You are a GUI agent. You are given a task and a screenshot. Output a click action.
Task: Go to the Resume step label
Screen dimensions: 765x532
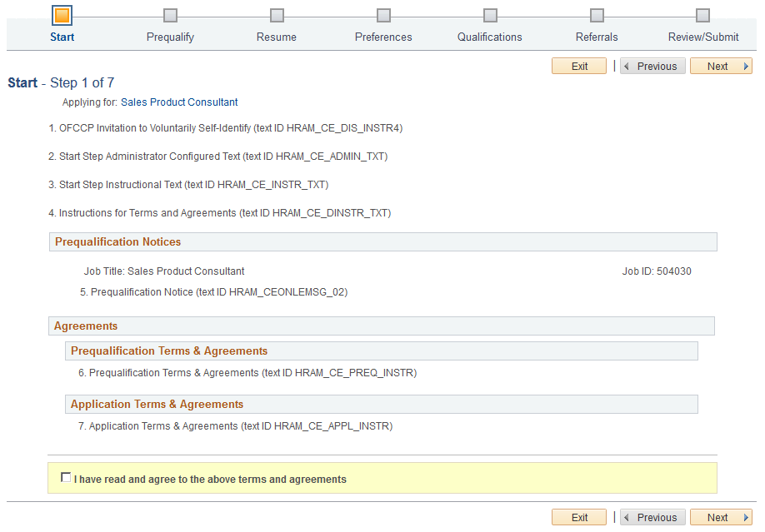coord(277,37)
